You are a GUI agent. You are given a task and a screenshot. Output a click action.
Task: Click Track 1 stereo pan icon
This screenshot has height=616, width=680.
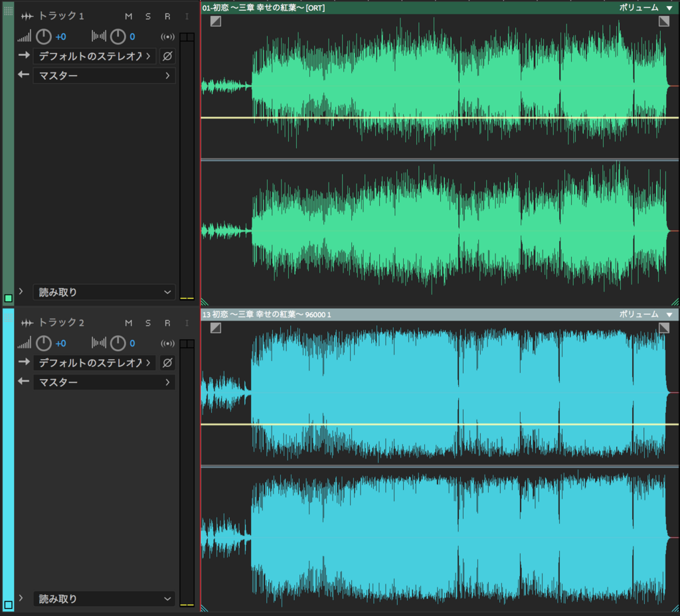[99, 37]
